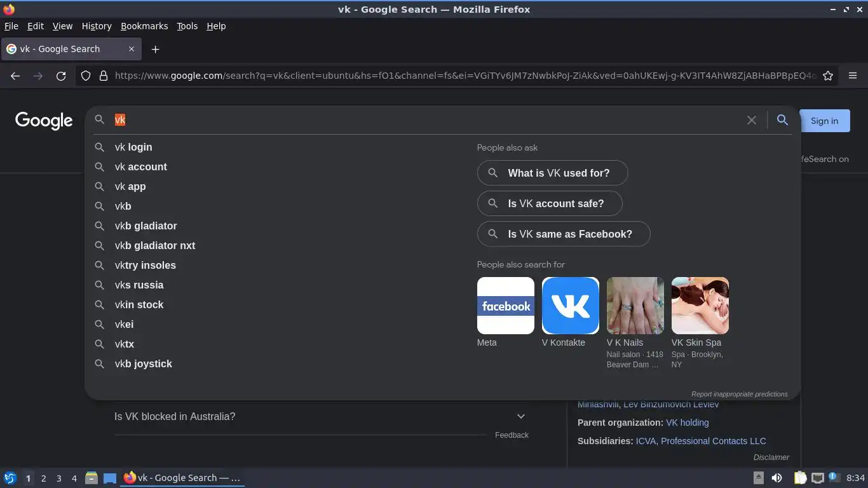Click the Sign in button
The image size is (868, 488).
[824, 121]
